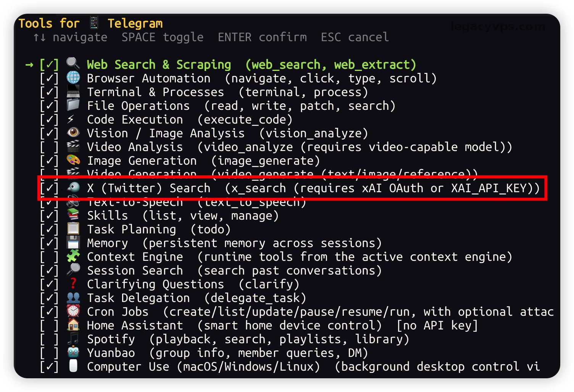Click the alarm clock Cron Jobs icon

(73, 311)
